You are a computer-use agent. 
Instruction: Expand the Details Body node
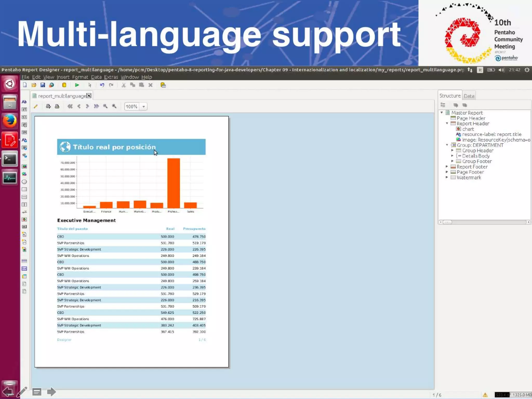click(452, 156)
